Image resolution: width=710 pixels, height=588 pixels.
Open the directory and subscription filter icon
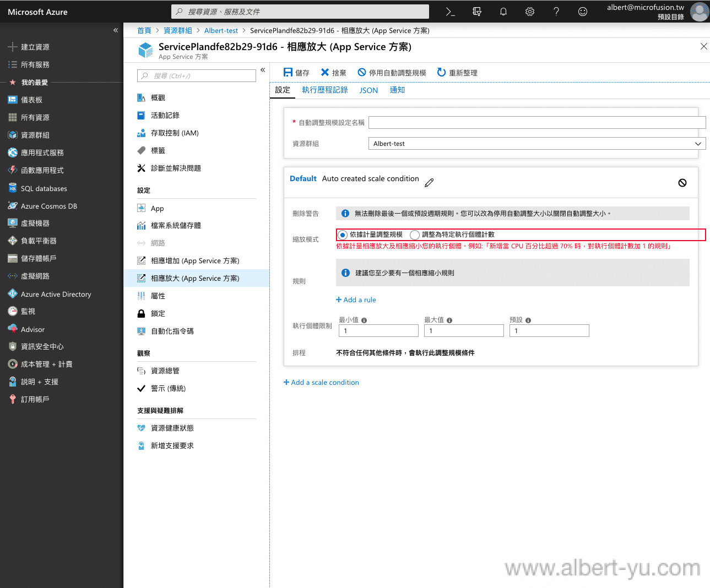click(477, 12)
